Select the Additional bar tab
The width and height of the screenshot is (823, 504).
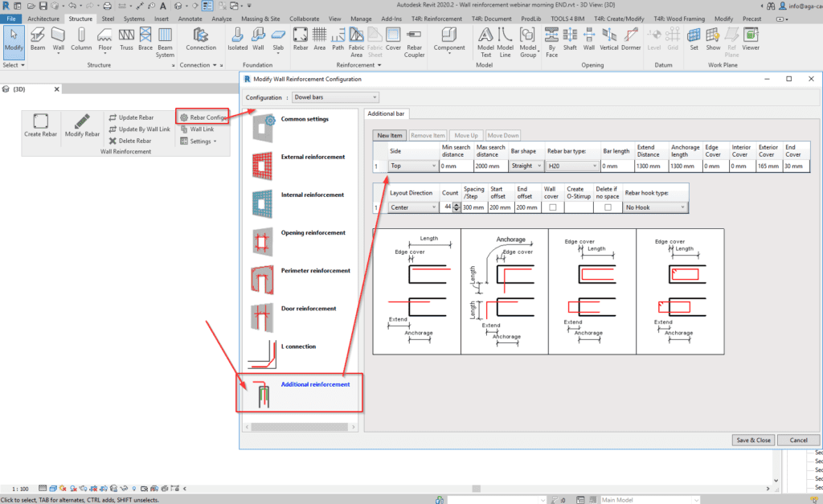(x=386, y=114)
